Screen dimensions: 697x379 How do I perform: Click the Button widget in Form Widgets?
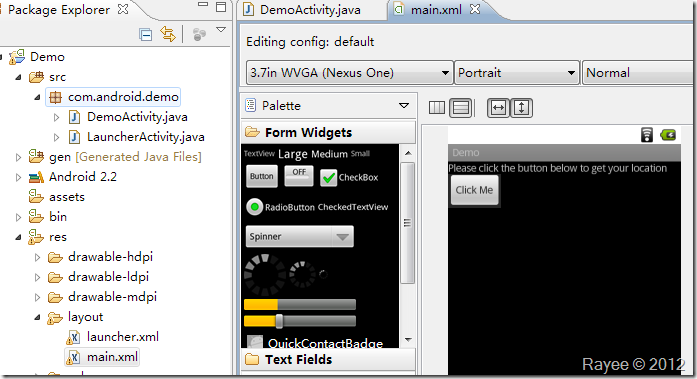coord(261,176)
